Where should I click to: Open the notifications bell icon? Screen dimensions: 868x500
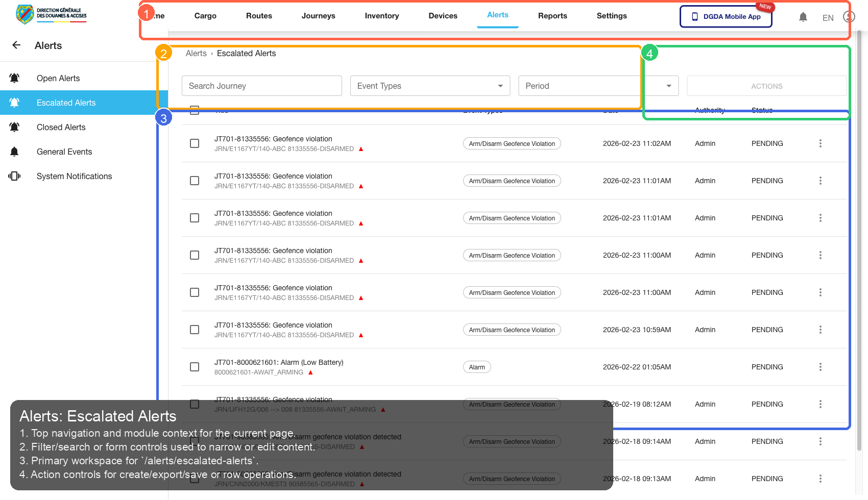click(x=803, y=16)
